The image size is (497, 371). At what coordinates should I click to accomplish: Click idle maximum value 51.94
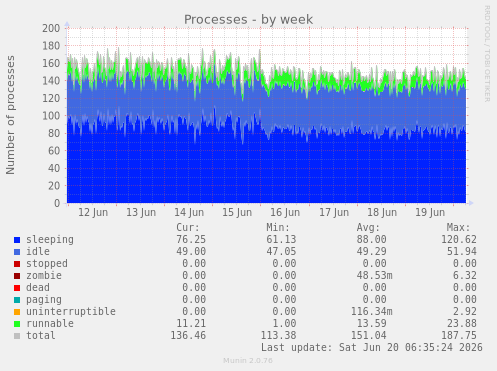(x=462, y=251)
